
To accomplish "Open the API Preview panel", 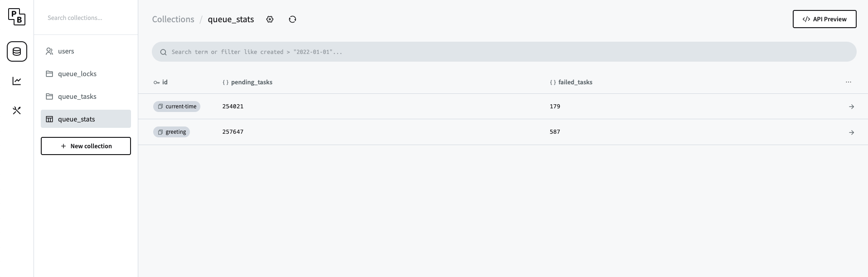I will point(824,19).
